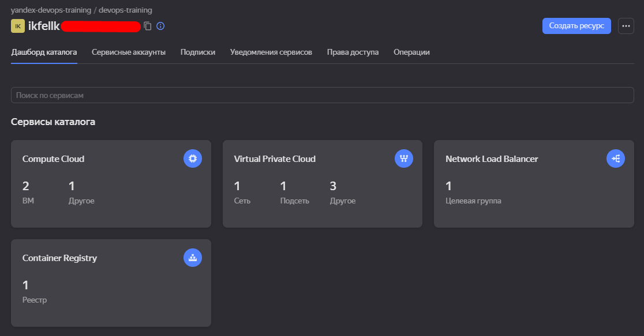Open the Container Registry card title
Viewport: 644px width, 336px height.
(x=59, y=258)
